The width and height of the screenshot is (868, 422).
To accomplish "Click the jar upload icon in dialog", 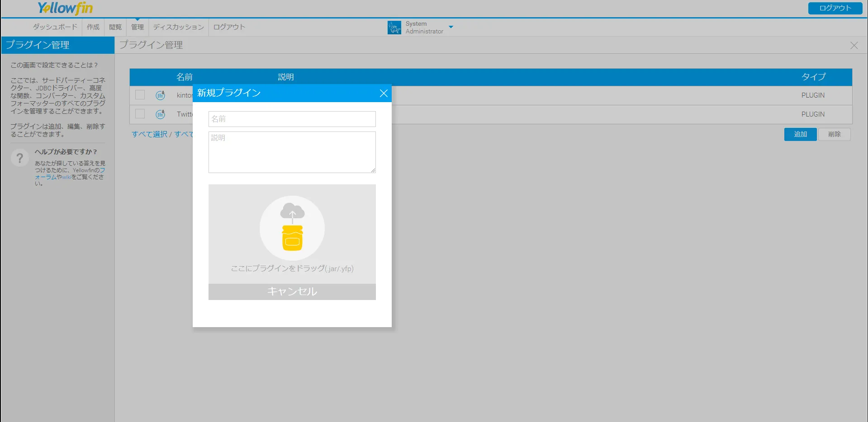I will pos(292,228).
